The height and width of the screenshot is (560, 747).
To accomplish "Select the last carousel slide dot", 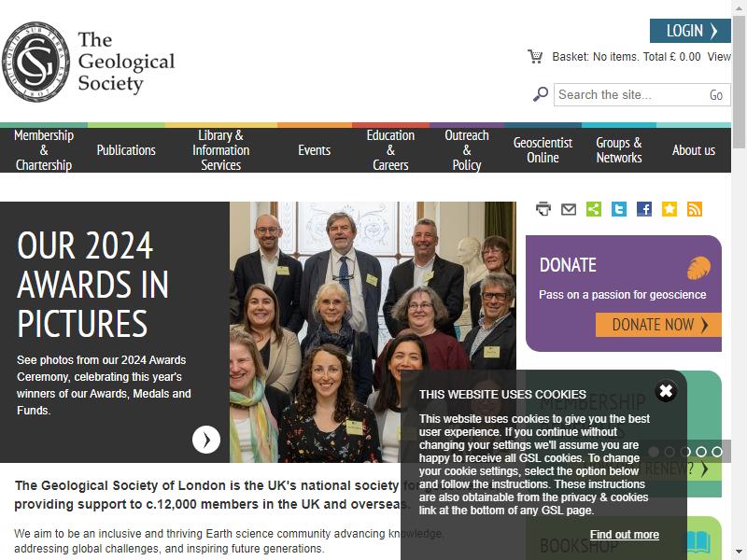I will (x=717, y=452).
